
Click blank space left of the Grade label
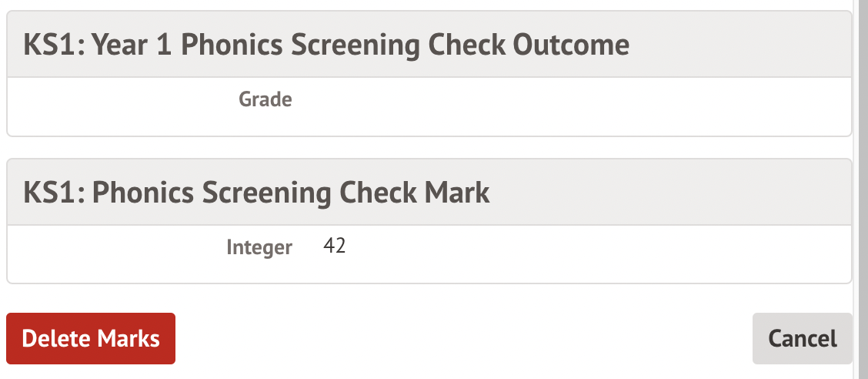(115, 100)
